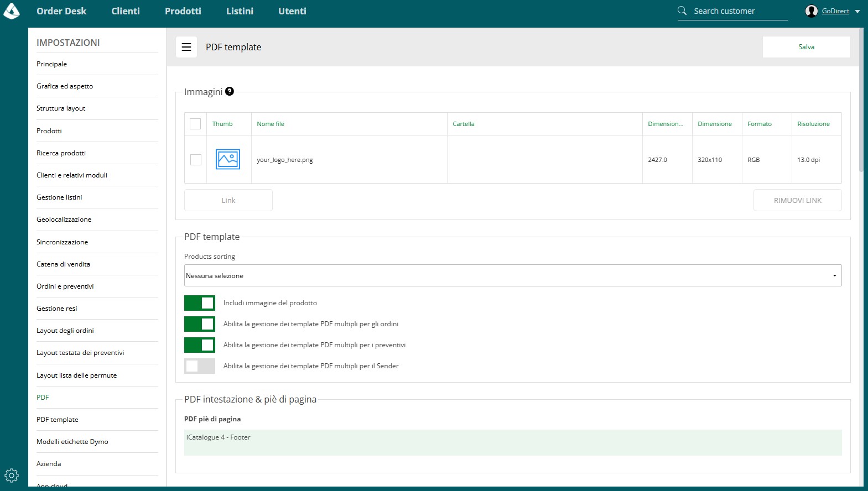Open the settings gear icon at bottom left
Screen dimensions: 868x491
click(x=12, y=475)
